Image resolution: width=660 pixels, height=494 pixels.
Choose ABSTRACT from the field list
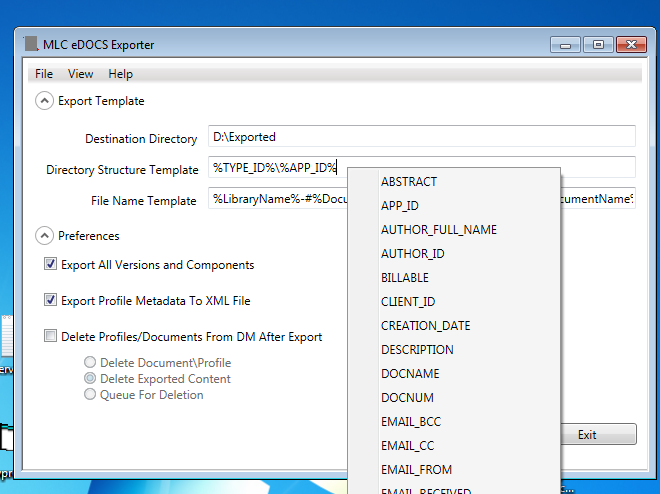point(454,182)
